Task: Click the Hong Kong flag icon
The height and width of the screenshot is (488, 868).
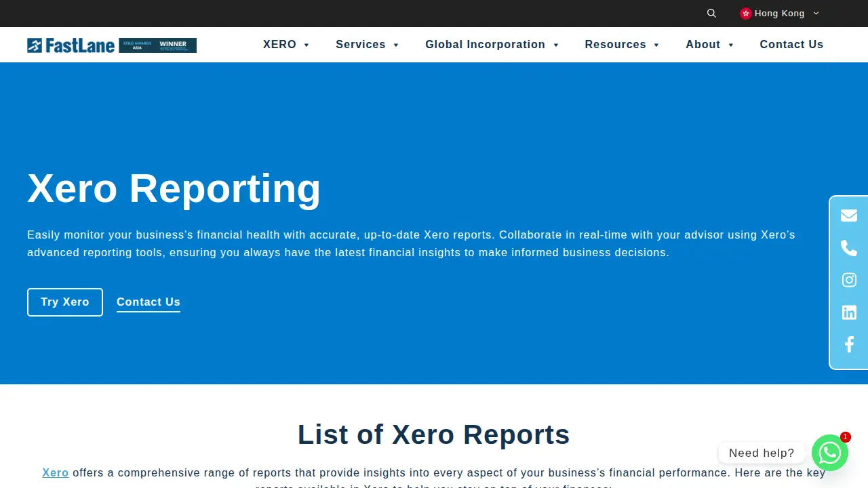Action: (746, 14)
